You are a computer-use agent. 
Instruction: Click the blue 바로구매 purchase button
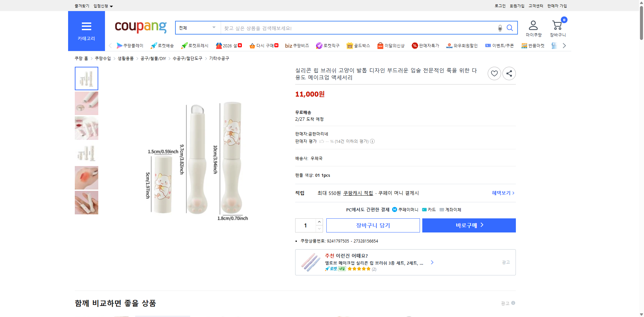(x=469, y=225)
